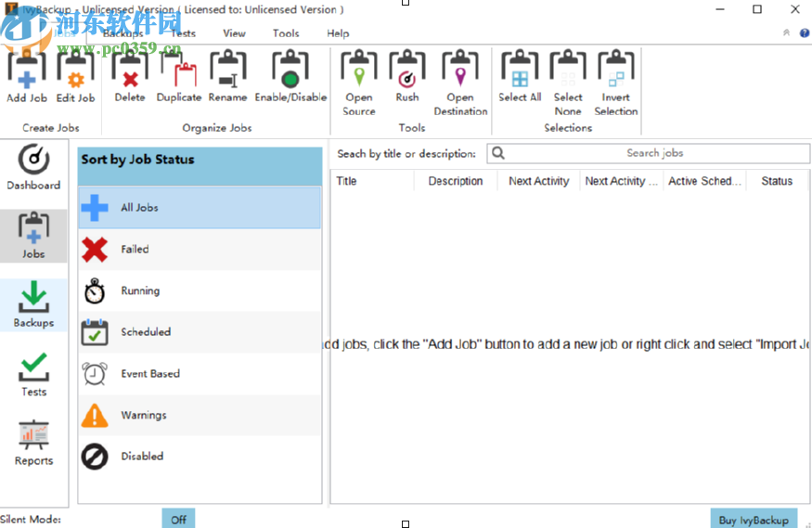Go to Dashboard in the sidebar
Viewport: 812px width, 528px height.
[x=33, y=167]
